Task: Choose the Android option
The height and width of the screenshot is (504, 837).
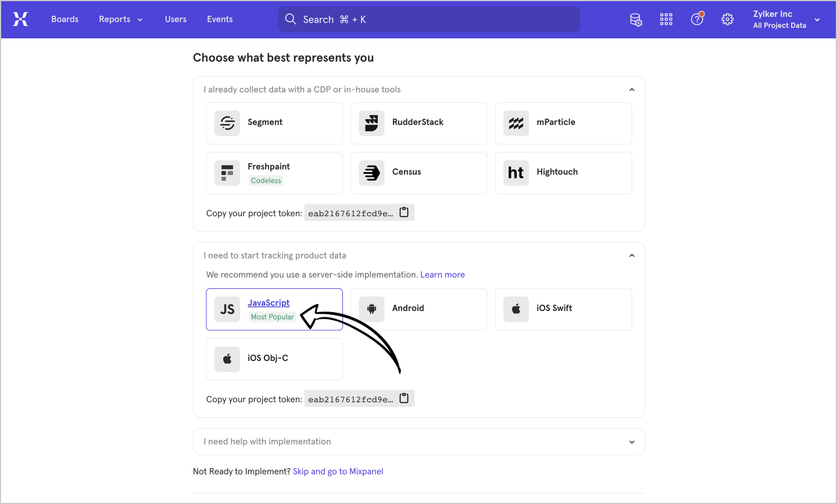Action: (x=419, y=309)
